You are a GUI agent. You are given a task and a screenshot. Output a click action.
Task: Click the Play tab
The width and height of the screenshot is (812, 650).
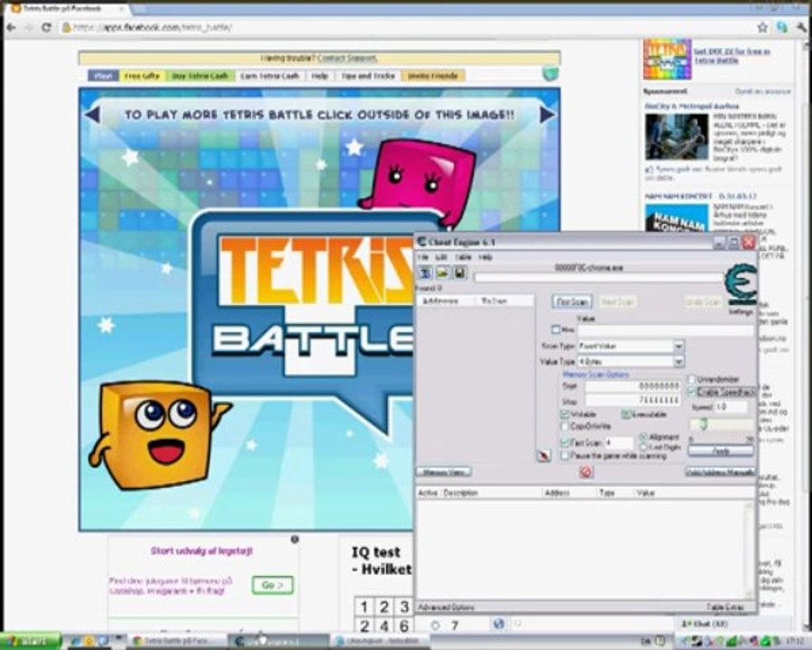[103, 76]
